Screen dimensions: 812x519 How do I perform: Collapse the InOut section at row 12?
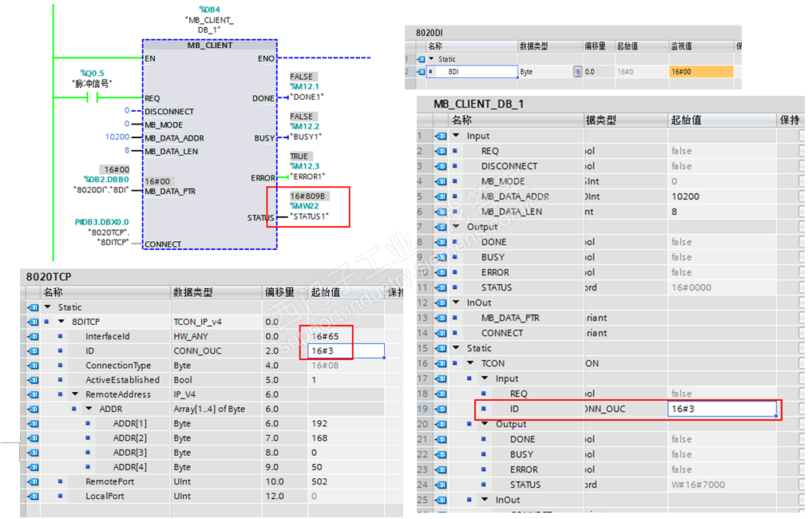pyautogui.click(x=456, y=303)
